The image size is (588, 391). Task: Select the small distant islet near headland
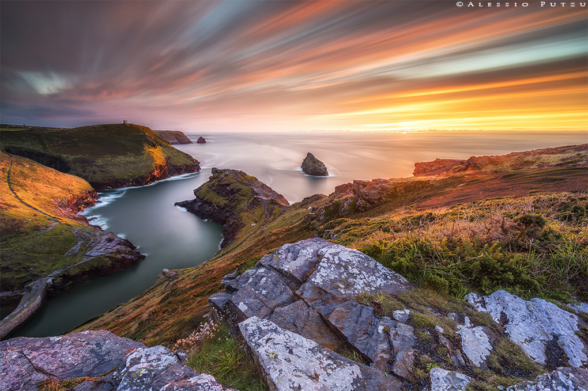[x=201, y=140]
